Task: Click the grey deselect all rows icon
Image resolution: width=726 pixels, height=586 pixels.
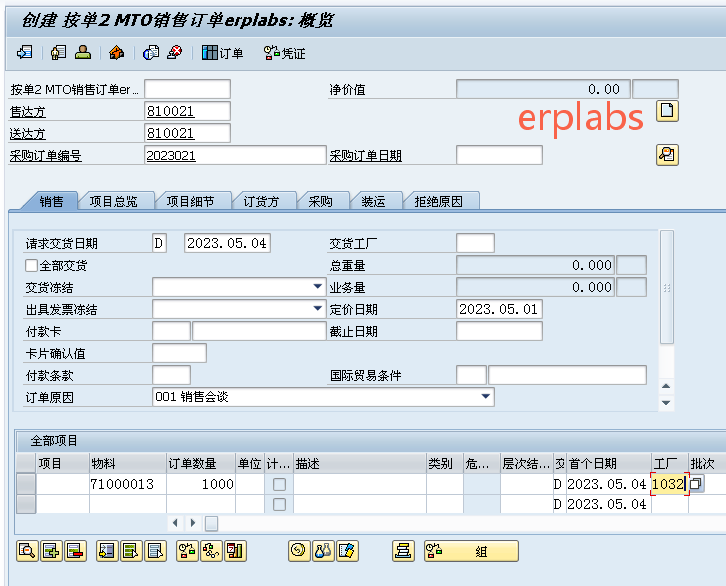Action: click(155, 551)
